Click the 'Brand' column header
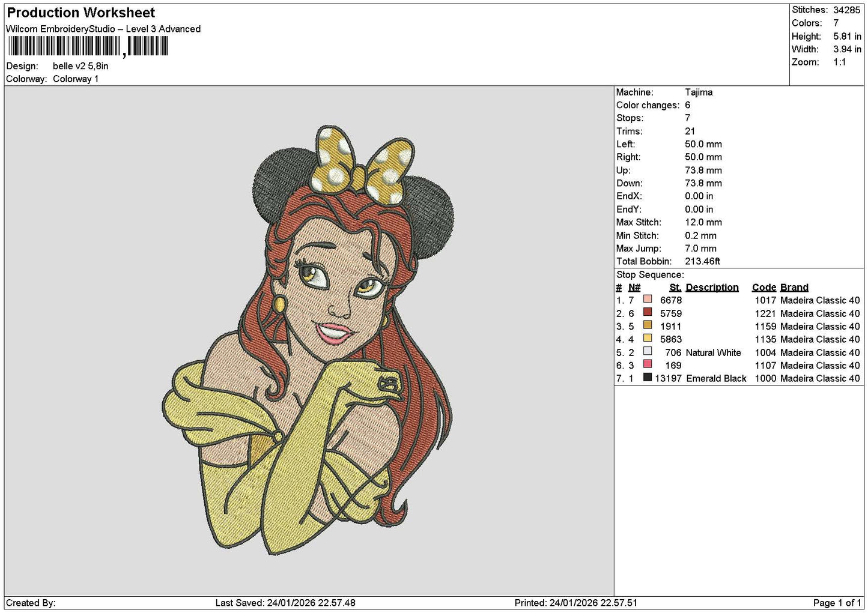This screenshot has width=868, height=613. coord(794,288)
